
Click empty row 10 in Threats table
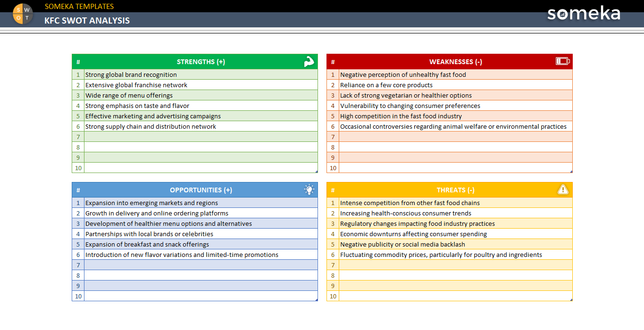click(456, 296)
